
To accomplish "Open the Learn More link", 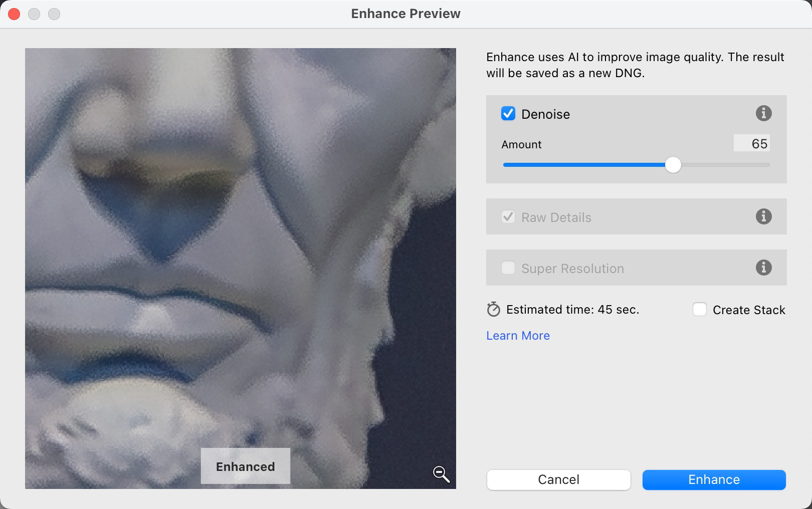I will (518, 335).
